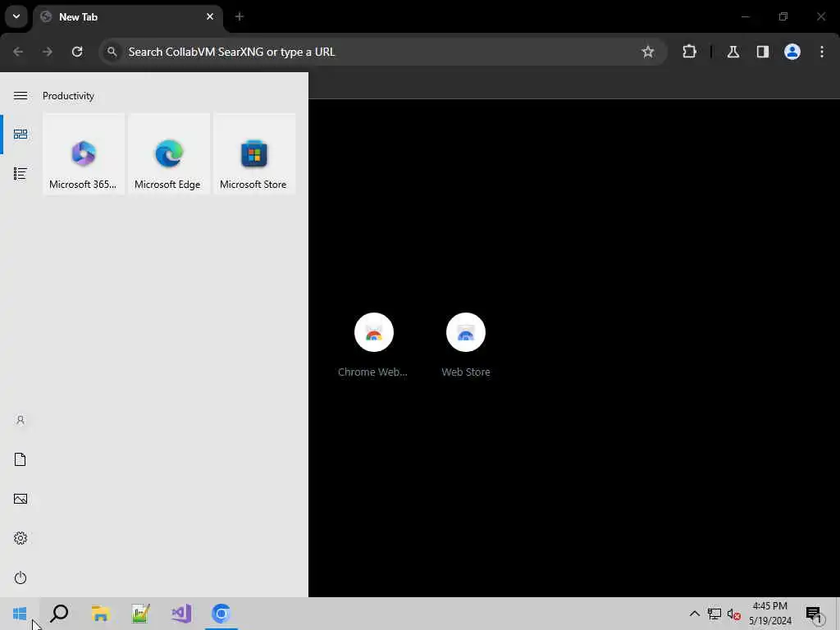
Task: Click the Productivity group header
Action: [69, 96]
